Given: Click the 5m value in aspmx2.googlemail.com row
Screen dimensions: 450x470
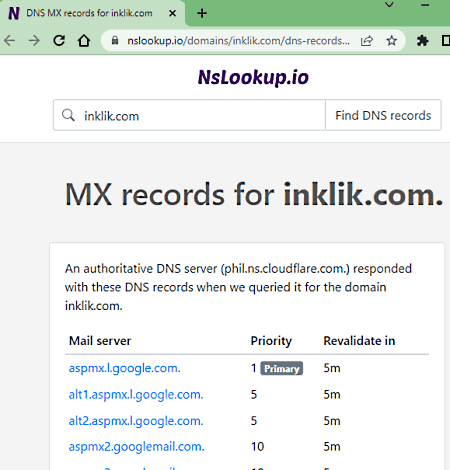Looking at the screenshot, I should point(332,447).
